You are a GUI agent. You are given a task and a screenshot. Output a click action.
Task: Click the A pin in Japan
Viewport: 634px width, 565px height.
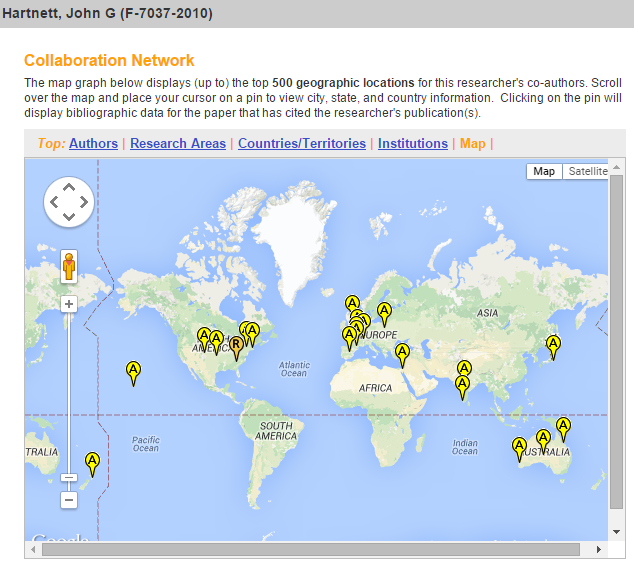pyautogui.click(x=553, y=346)
